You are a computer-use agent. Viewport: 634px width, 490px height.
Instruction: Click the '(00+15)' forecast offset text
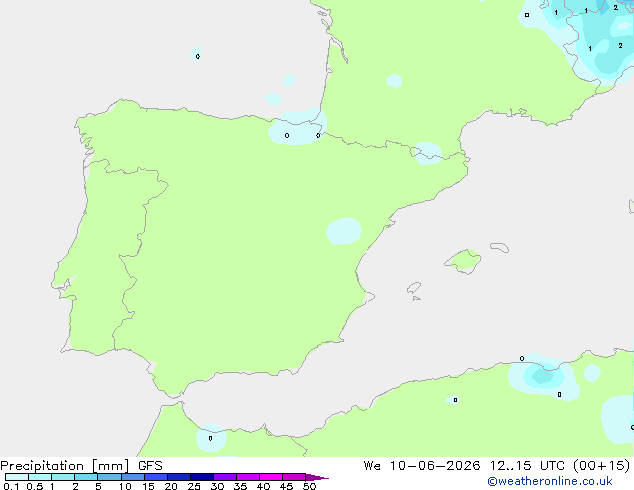602,466
